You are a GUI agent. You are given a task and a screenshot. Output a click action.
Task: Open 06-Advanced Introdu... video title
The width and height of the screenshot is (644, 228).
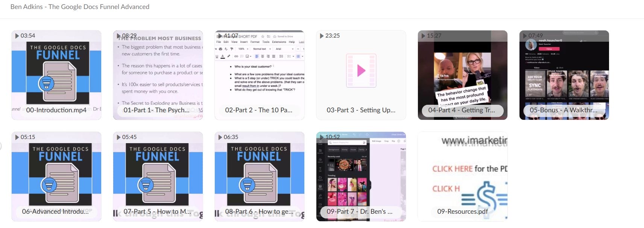(55, 211)
